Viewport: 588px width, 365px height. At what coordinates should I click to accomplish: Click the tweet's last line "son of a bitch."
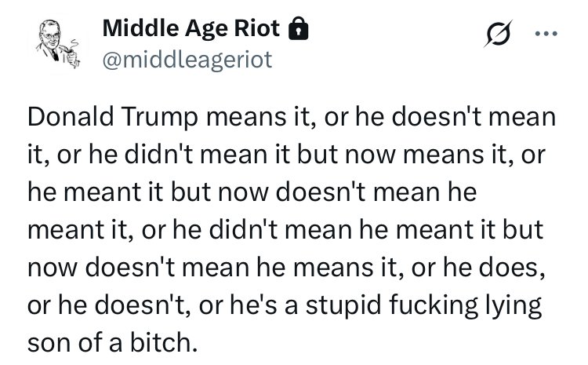pos(112,342)
